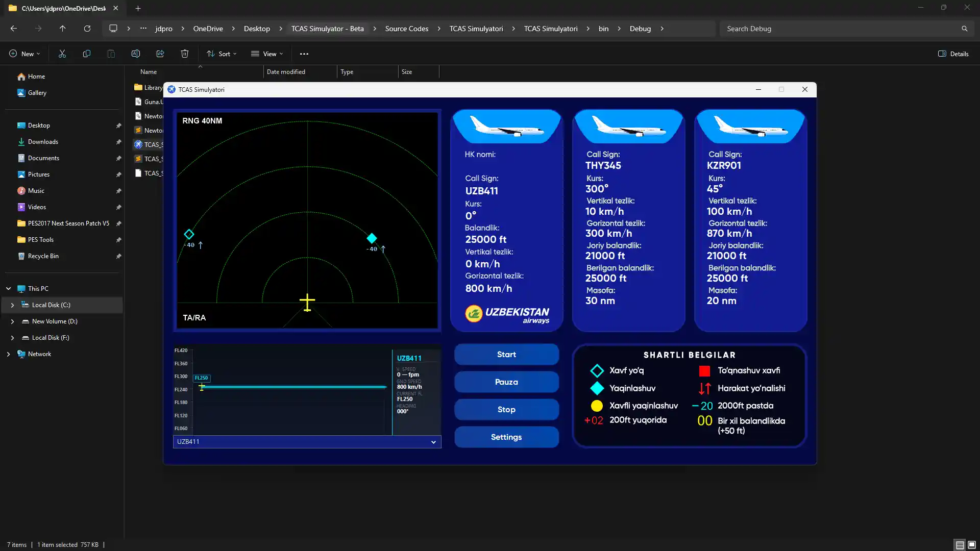This screenshot has height=551, width=980.
Task: Click the filled cyan diamond on radar
Action: (372, 238)
